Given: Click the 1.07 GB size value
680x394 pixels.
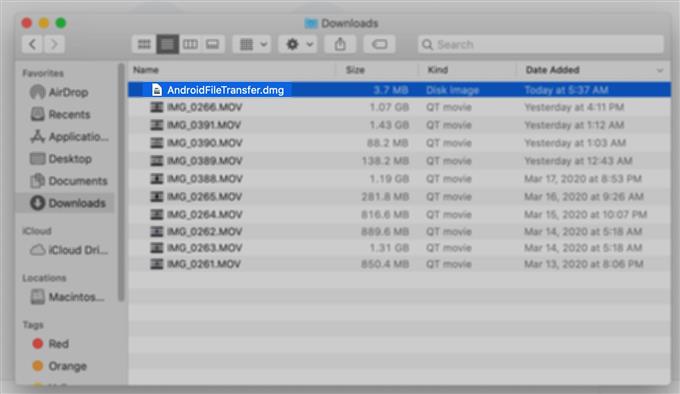Looking at the screenshot, I should click(389, 107).
